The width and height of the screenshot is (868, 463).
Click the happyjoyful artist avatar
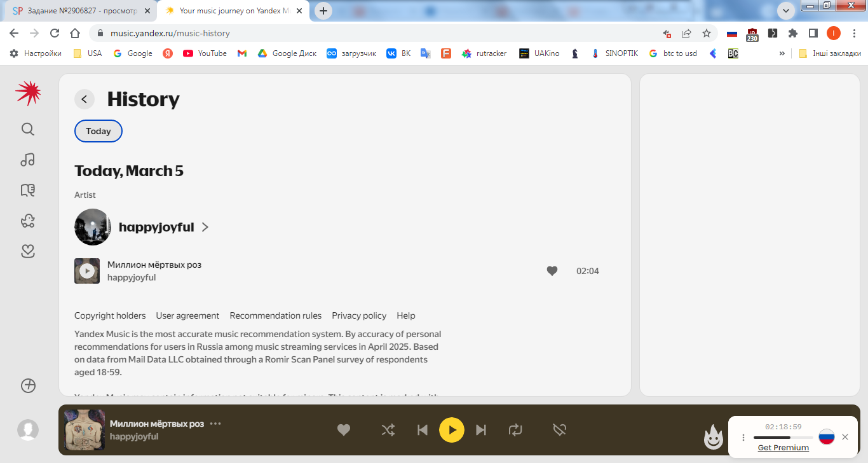point(93,227)
